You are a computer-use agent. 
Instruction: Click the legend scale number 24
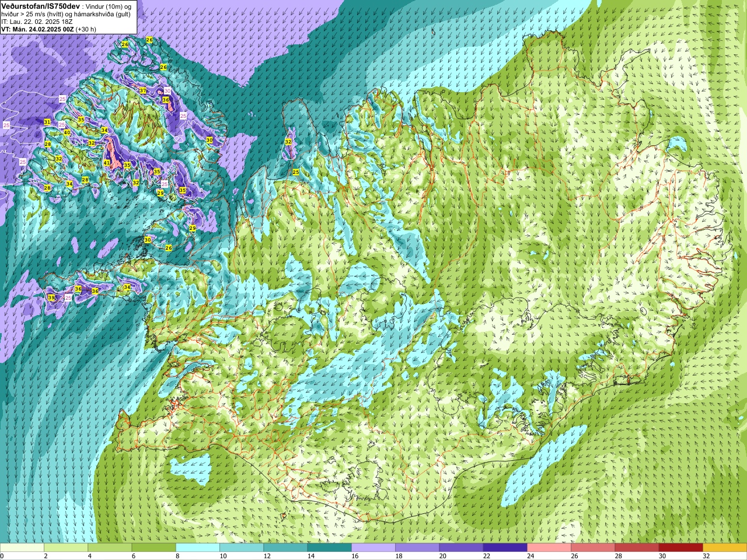[x=530, y=556]
